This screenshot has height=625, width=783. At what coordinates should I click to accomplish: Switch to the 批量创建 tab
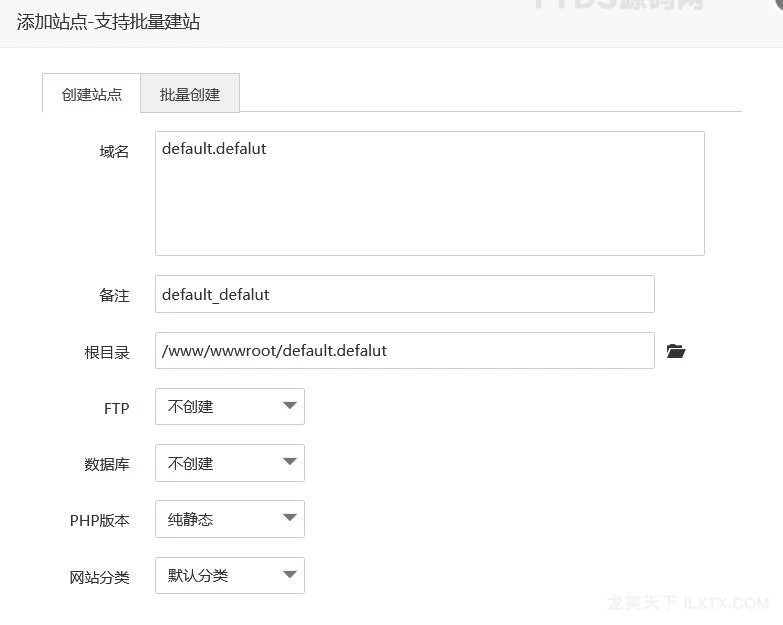(x=190, y=94)
